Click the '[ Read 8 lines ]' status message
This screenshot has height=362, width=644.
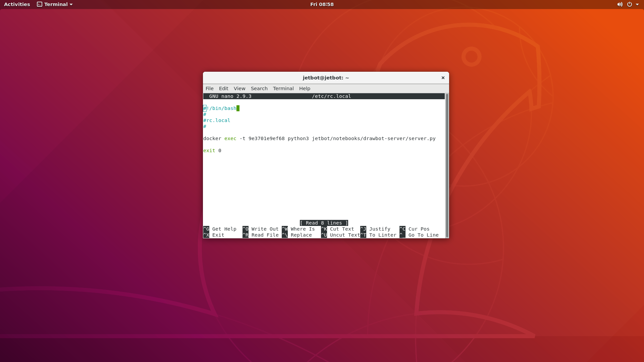[324, 223]
